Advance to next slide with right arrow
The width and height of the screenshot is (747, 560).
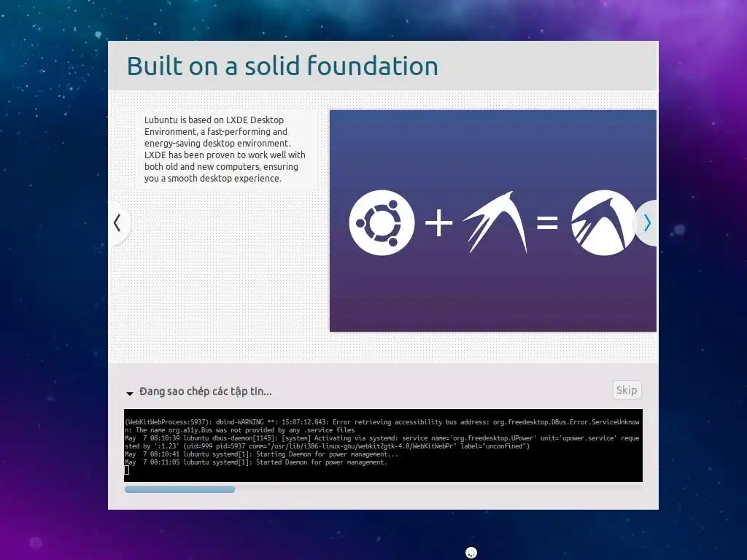point(646,223)
